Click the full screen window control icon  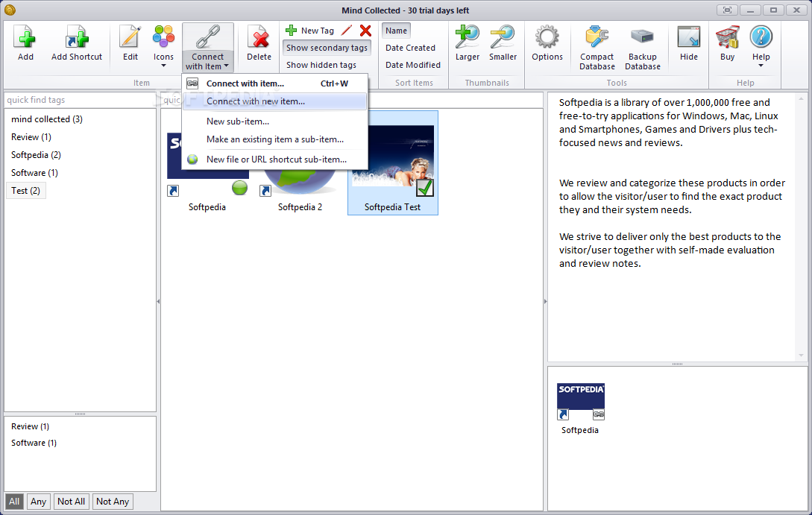(727, 10)
